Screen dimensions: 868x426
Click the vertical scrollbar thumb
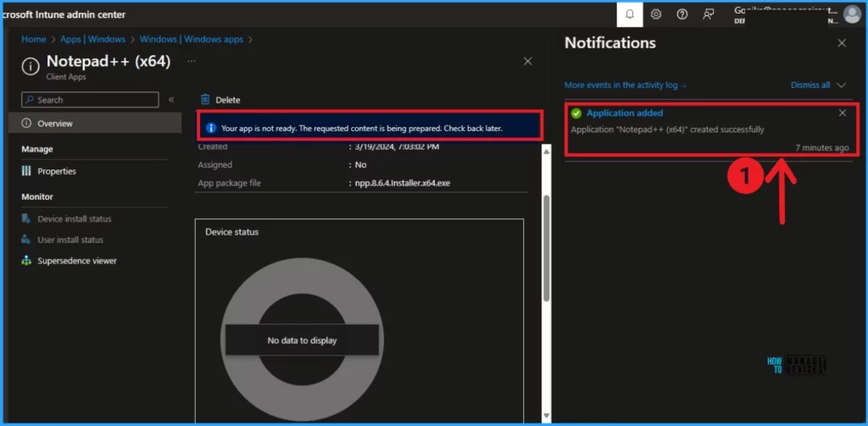(x=547, y=248)
